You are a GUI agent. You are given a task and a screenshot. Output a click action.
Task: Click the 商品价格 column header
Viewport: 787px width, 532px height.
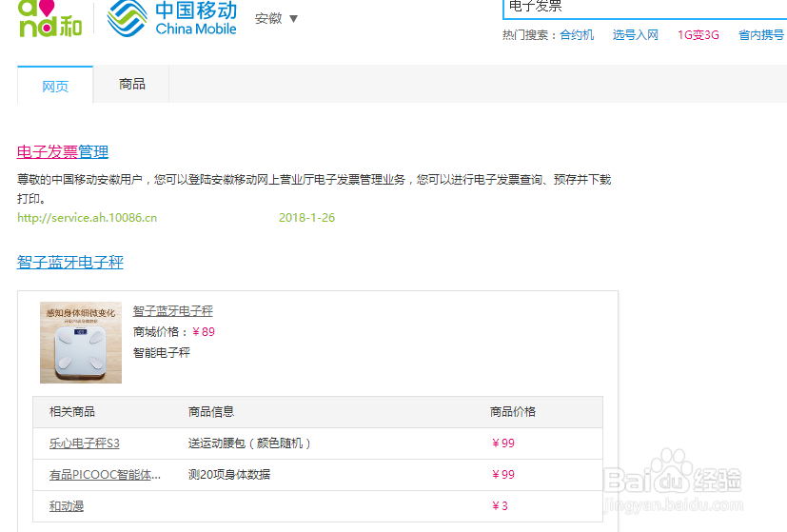[x=513, y=412]
